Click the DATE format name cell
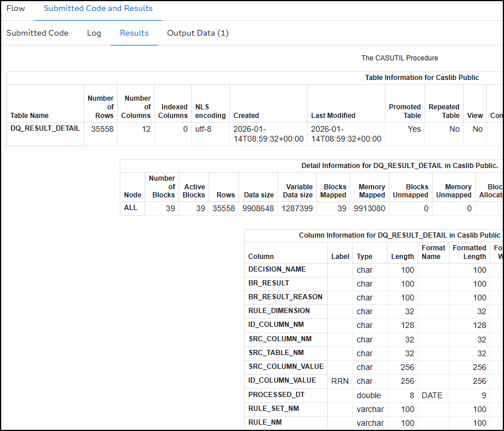The width and height of the screenshot is (504, 431). (x=432, y=396)
